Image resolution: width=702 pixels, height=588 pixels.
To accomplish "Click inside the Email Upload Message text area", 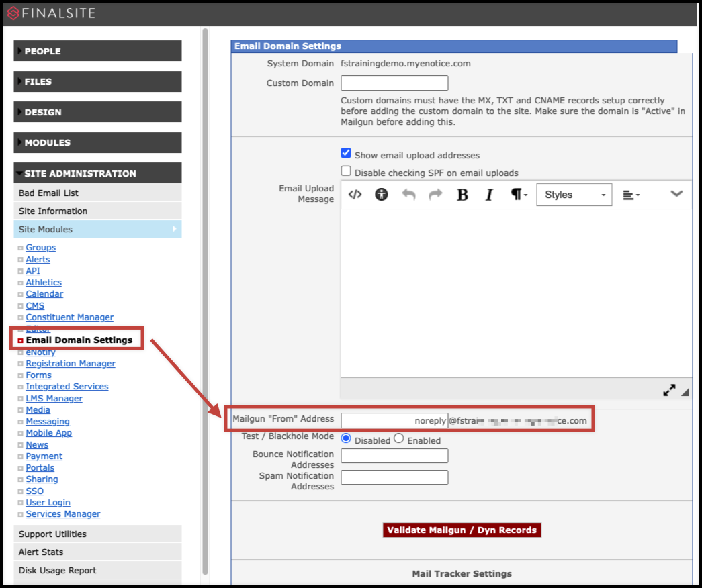I will tap(516, 293).
